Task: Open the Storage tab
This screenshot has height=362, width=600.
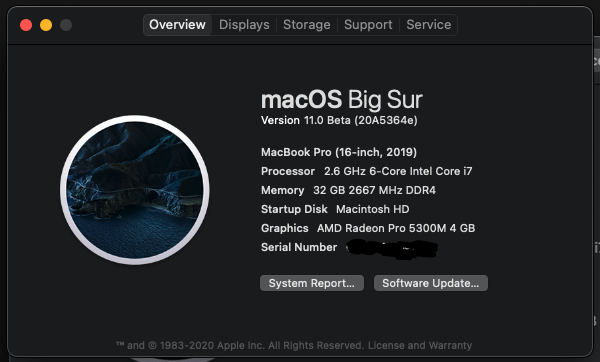Action: point(307,25)
